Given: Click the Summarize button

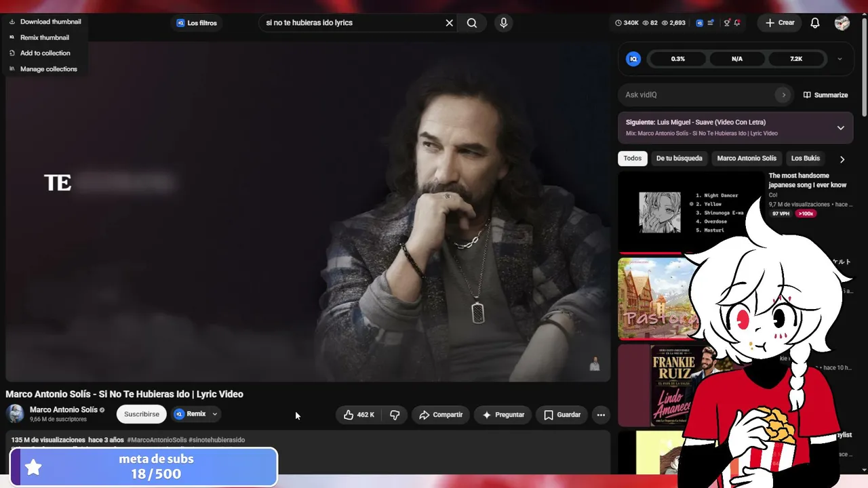Looking at the screenshot, I should tap(825, 95).
